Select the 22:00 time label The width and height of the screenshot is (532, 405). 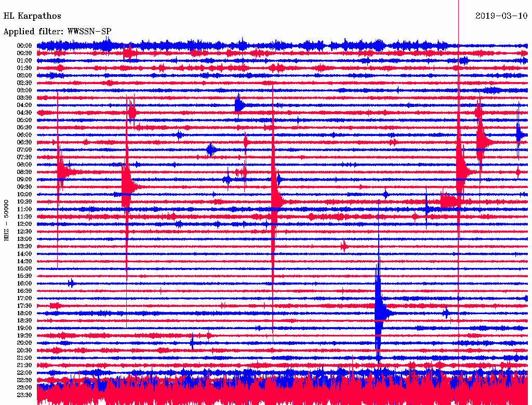click(24, 373)
